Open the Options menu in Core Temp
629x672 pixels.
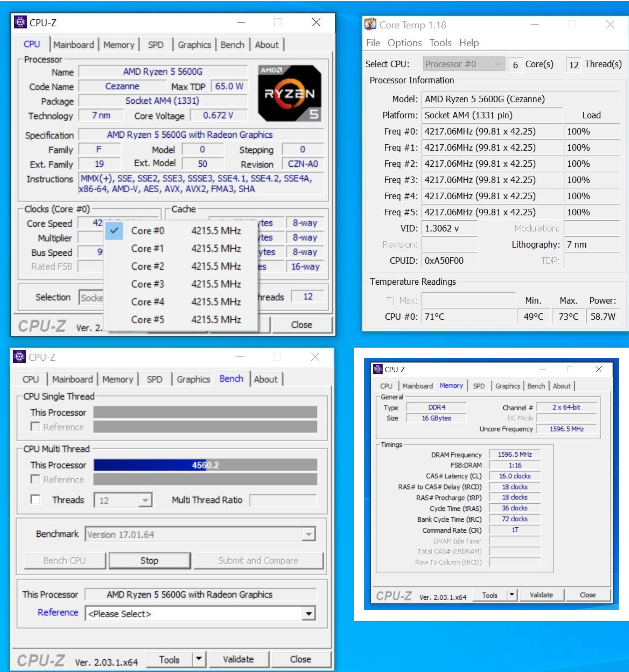pyautogui.click(x=404, y=43)
